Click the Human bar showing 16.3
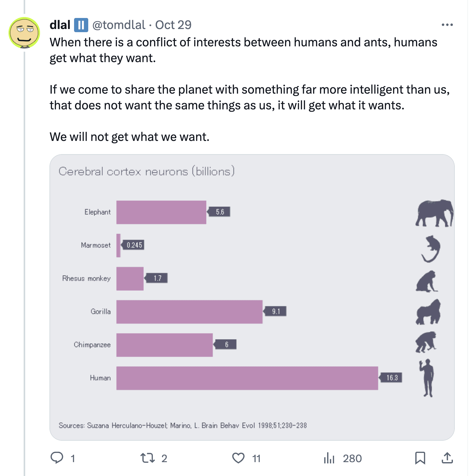The width and height of the screenshot is (474, 476). tap(247, 378)
